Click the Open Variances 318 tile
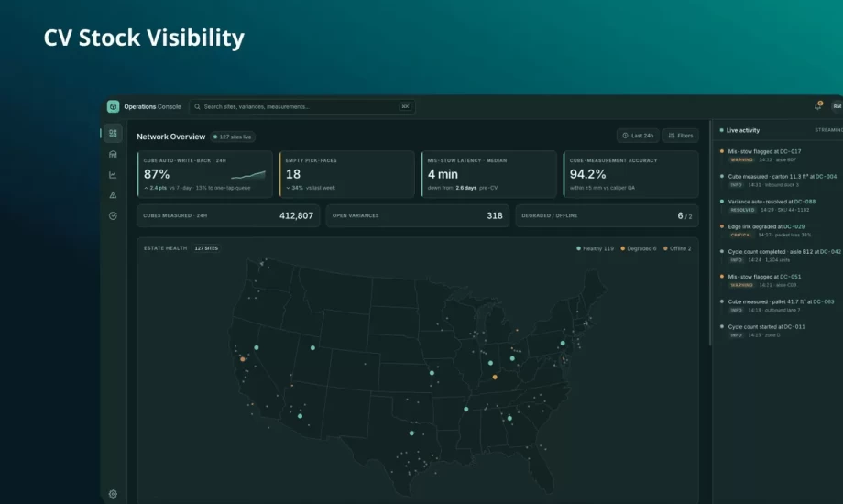 [418, 215]
